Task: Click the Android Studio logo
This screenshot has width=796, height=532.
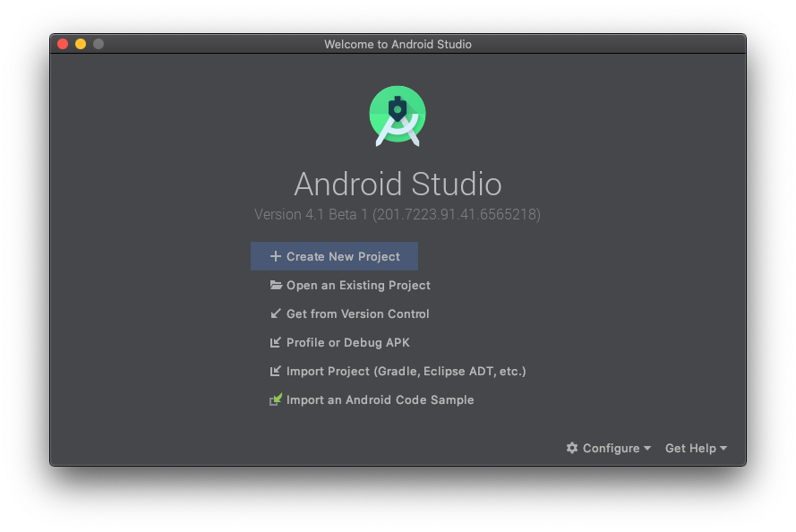Action: 398,116
